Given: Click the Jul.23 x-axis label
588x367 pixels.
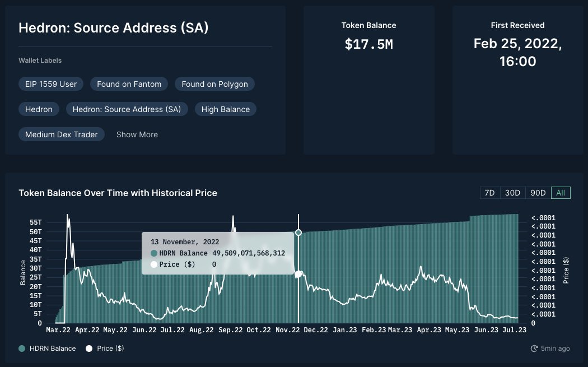Looking at the screenshot, I should coord(514,330).
